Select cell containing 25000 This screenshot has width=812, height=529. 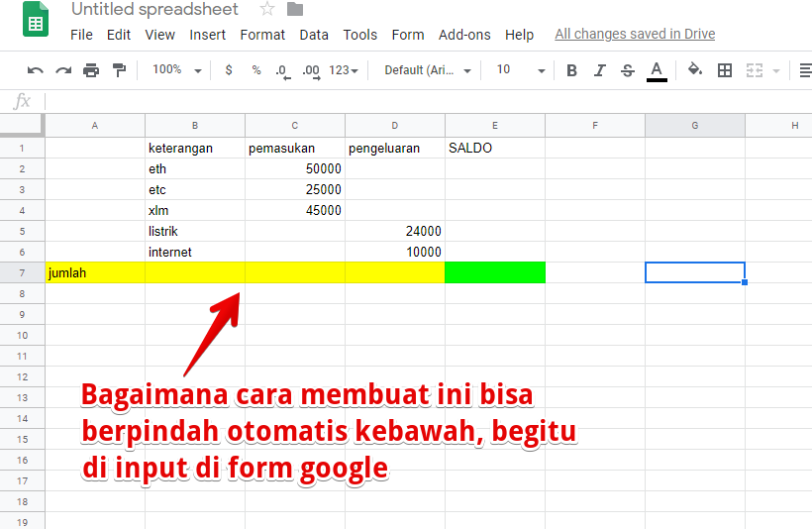click(295, 189)
